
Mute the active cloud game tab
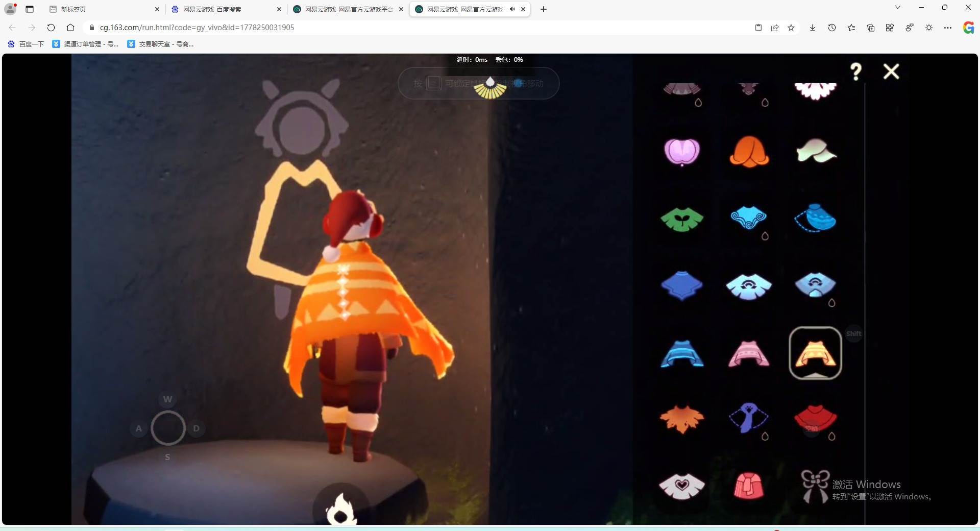coord(512,9)
